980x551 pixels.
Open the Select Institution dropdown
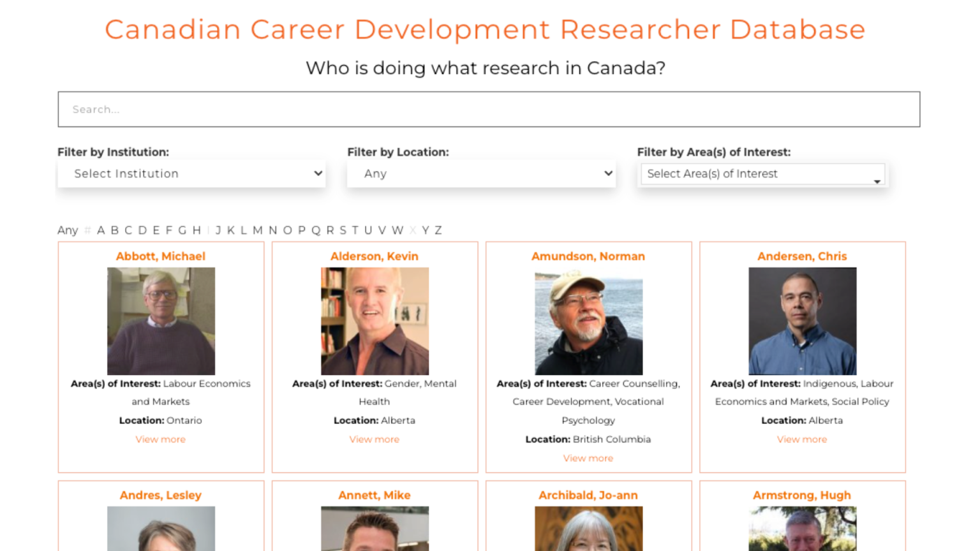click(x=191, y=173)
